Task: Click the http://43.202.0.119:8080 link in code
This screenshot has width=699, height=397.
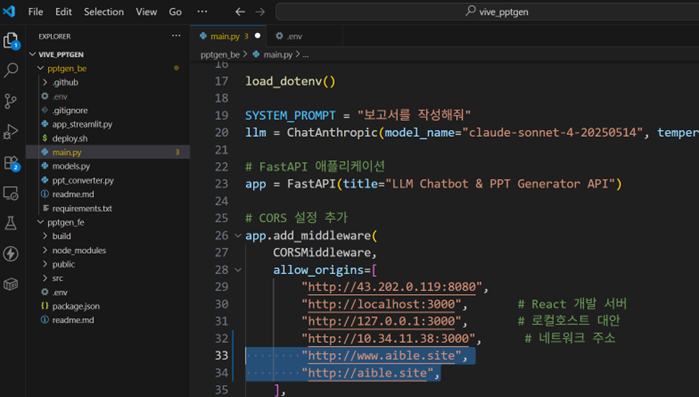Action: click(391, 287)
